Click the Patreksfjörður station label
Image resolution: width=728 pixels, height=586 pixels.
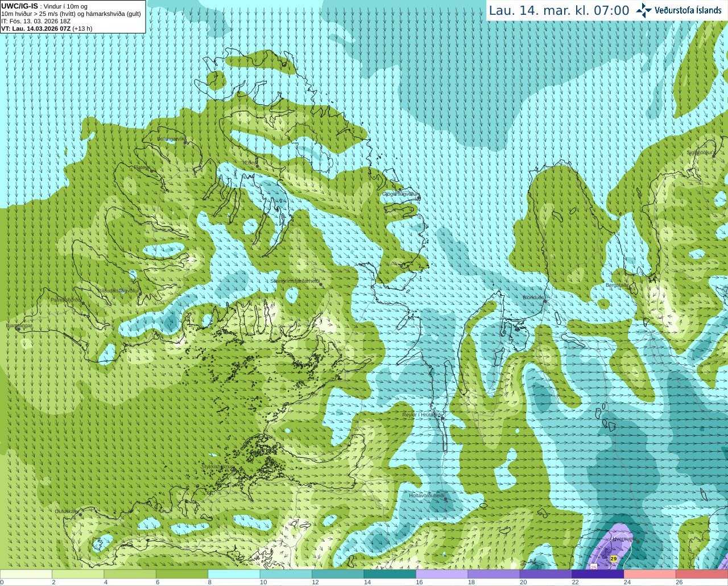[66, 299]
